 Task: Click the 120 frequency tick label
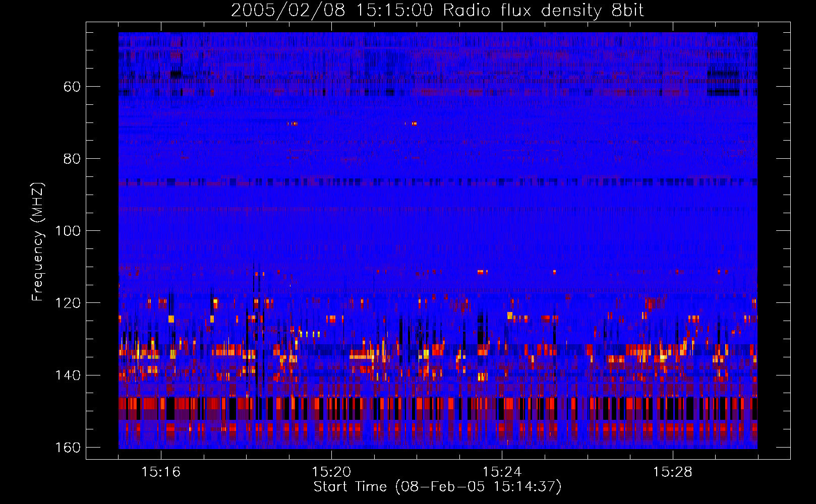click(x=68, y=303)
